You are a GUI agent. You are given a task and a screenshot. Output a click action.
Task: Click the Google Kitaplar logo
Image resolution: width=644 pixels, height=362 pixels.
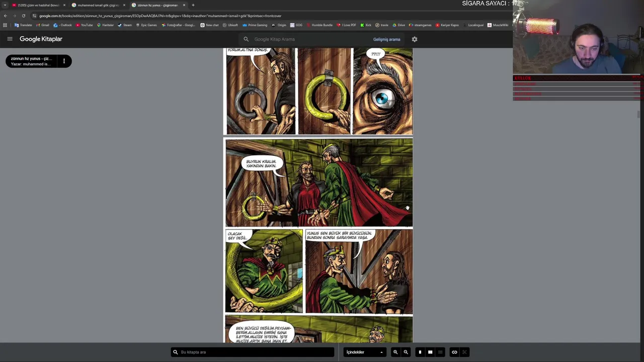[41, 39]
